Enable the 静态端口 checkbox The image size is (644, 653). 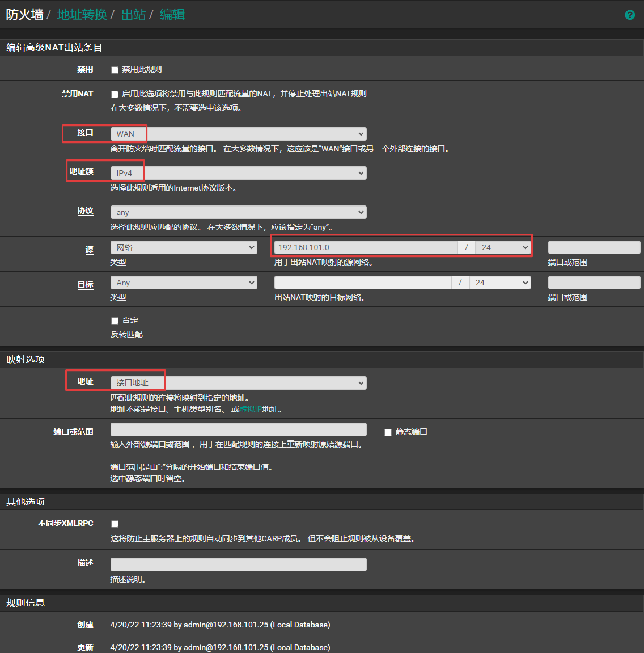[388, 432]
